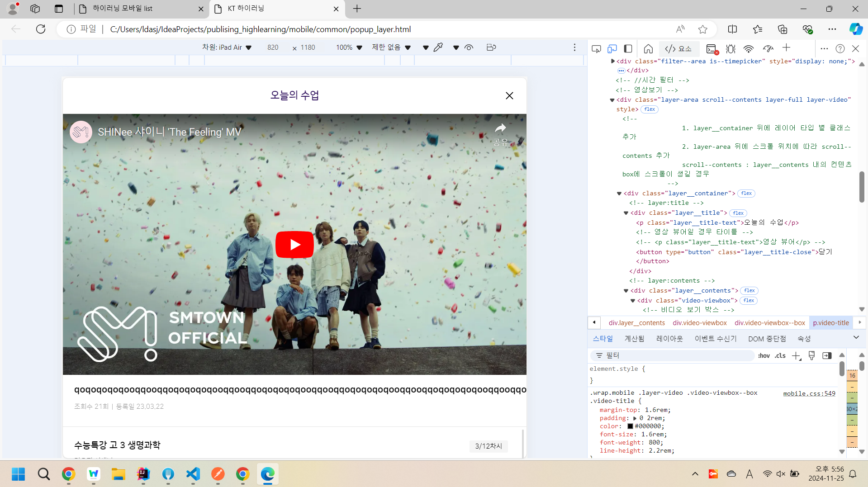
Task: Click the black color swatch for #000000
Action: (630, 426)
